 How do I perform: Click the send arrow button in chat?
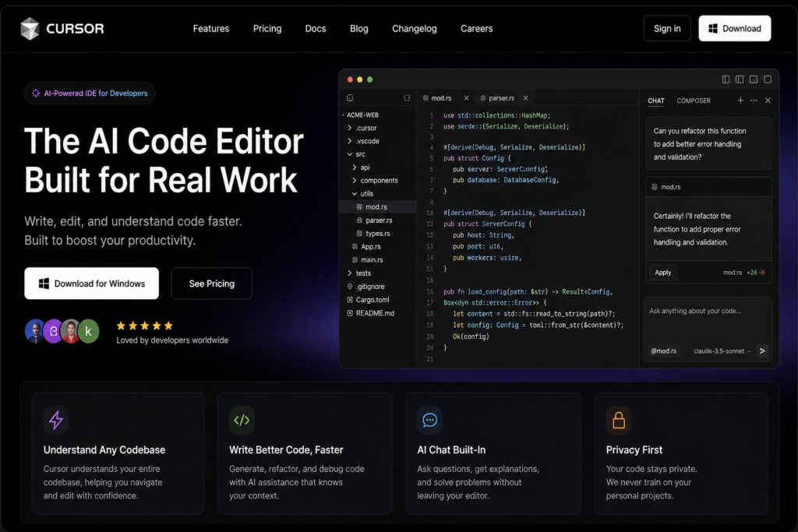coord(762,351)
